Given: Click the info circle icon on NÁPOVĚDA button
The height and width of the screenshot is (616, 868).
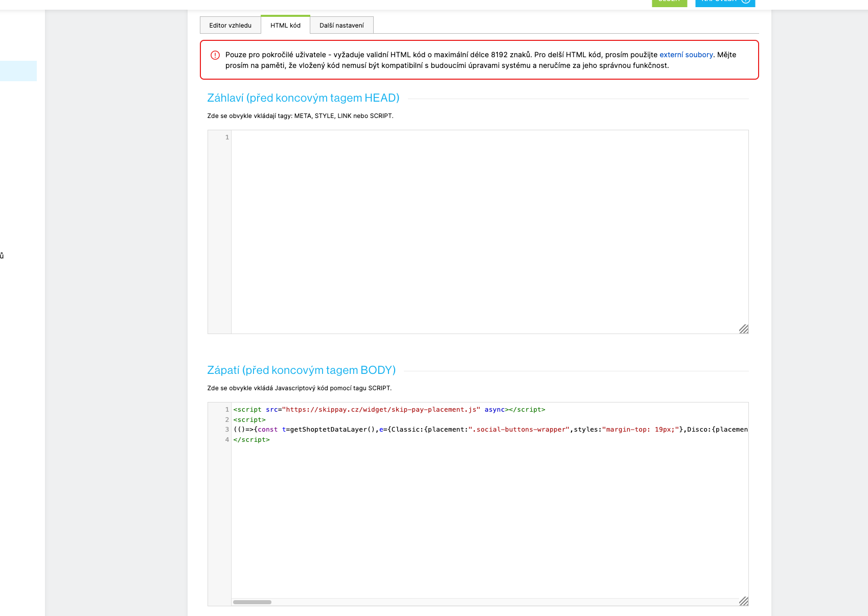Looking at the screenshot, I should pos(746,1).
